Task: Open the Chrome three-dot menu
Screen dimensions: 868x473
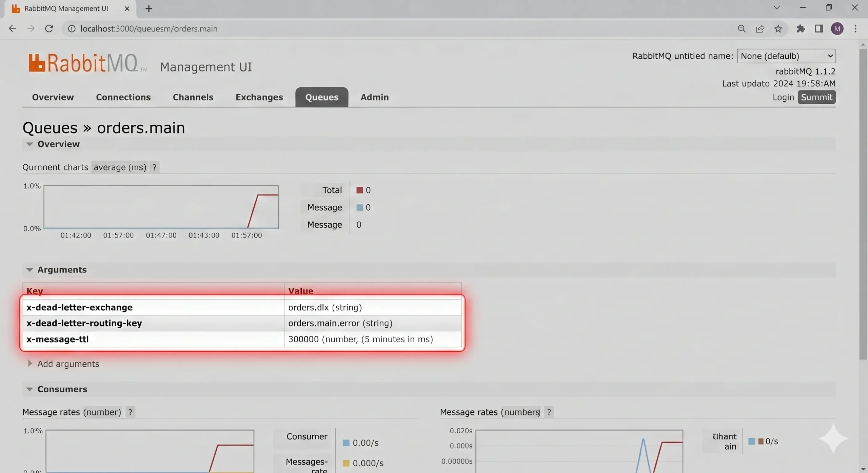Action: 855,29
